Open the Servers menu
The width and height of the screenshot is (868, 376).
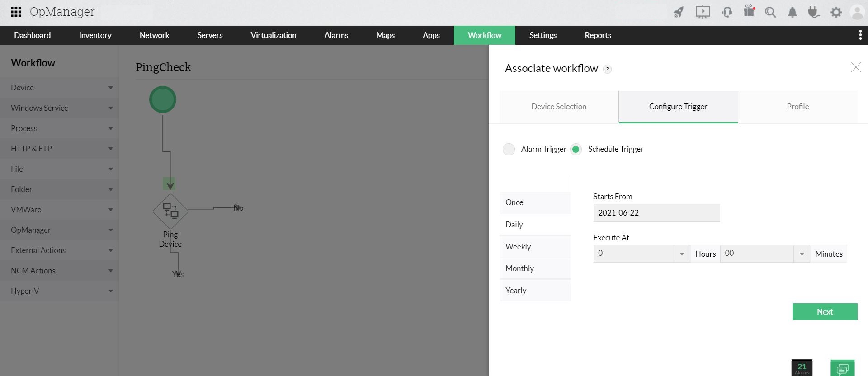point(210,35)
